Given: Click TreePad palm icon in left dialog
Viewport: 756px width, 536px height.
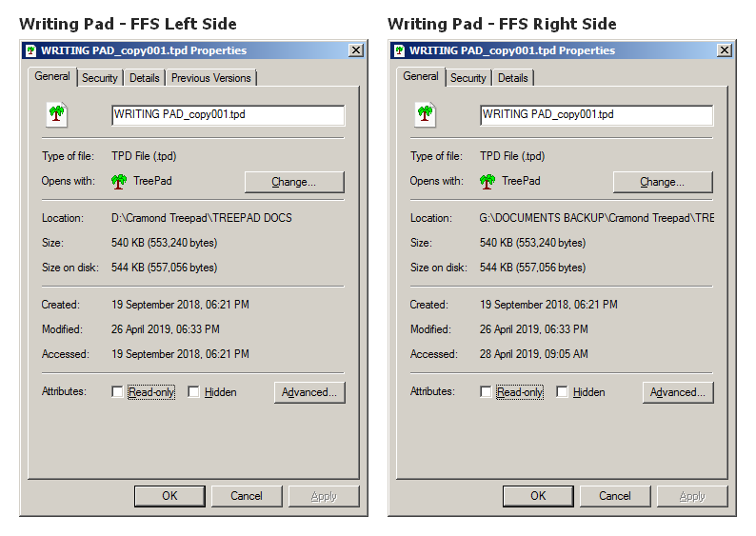Looking at the screenshot, I should [x=119, y=181].
